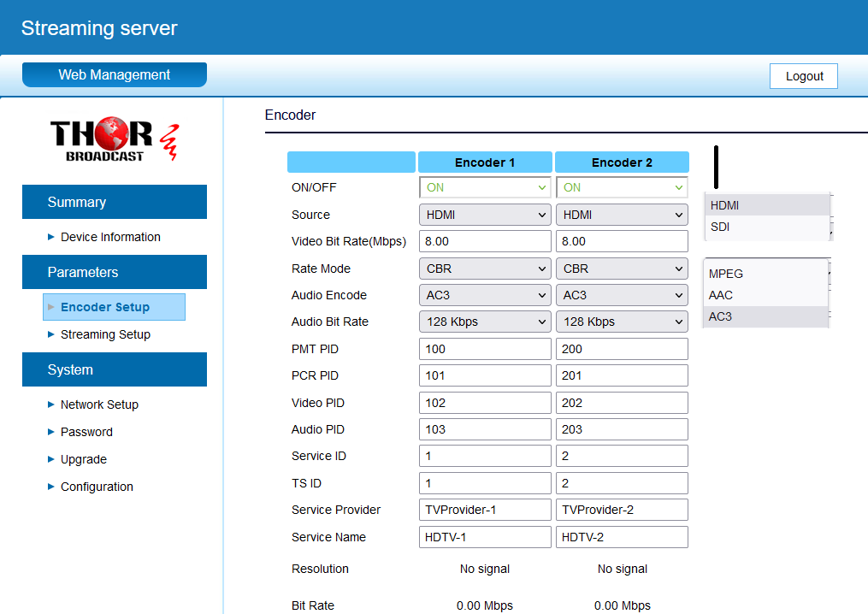
Task: Click the Web Management button
Action: (114, 74)
